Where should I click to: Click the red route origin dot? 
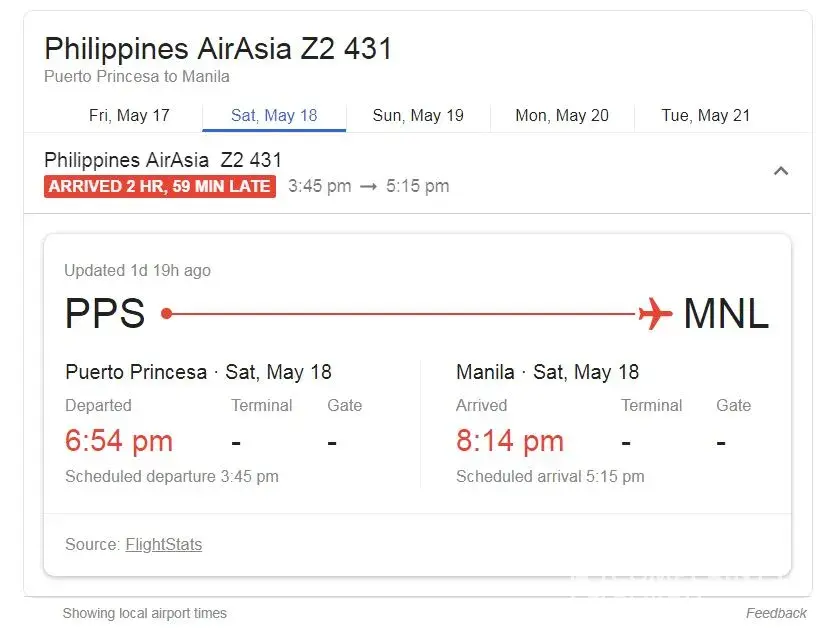point(167,314)
